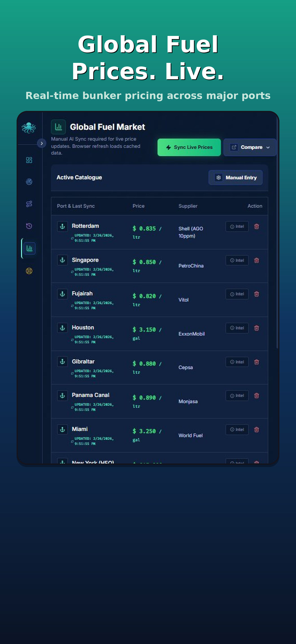The width and height of the screenshot is (296, 644).
Task: Open Manual Entry form
Action: click(x=235, y=177)
